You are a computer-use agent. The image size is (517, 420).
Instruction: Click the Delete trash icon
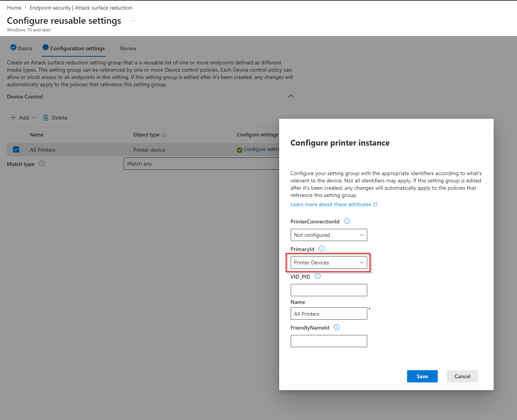(x=46, y=118)
